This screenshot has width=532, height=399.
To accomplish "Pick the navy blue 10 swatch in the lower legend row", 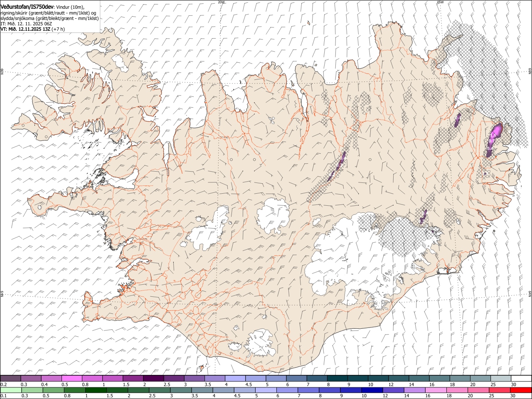I will click(372, 390).
